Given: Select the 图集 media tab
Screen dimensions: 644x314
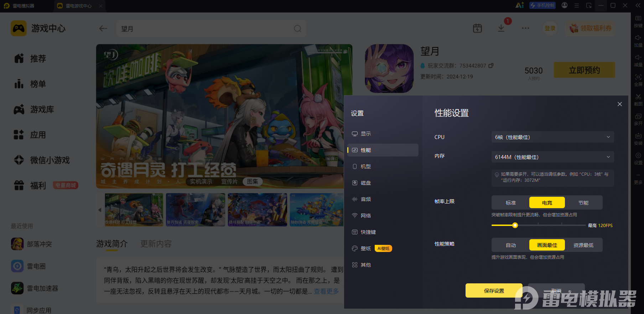Looking at the screenshot, I should pos(253,182).
